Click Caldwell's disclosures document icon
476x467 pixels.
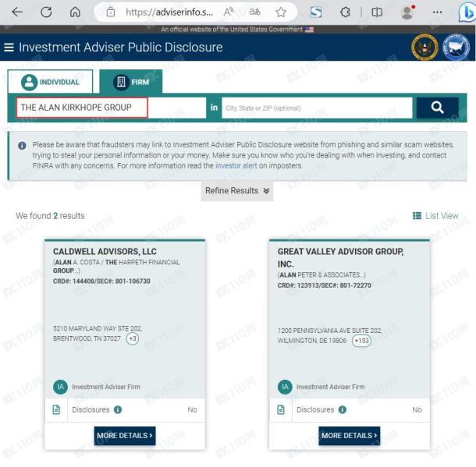click(56, 409)
